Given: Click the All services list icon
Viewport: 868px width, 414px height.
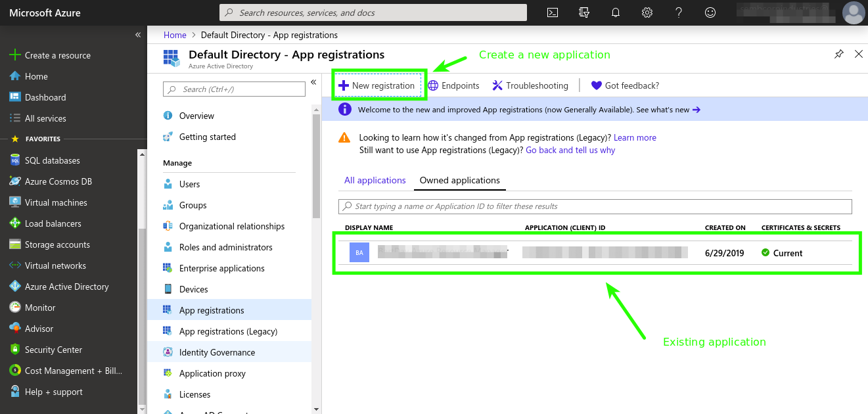Looking at the screenshot, I should [x=15, y=118].
